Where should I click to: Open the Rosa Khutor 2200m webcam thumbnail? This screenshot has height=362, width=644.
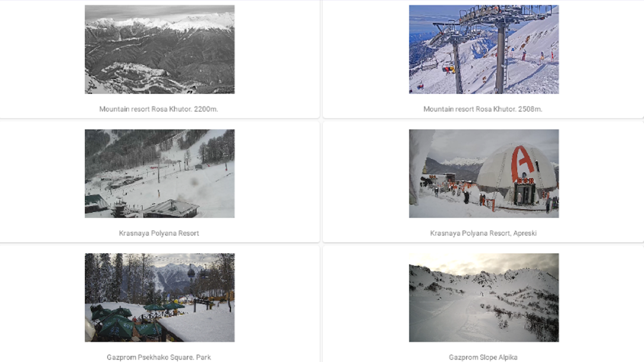159,49
